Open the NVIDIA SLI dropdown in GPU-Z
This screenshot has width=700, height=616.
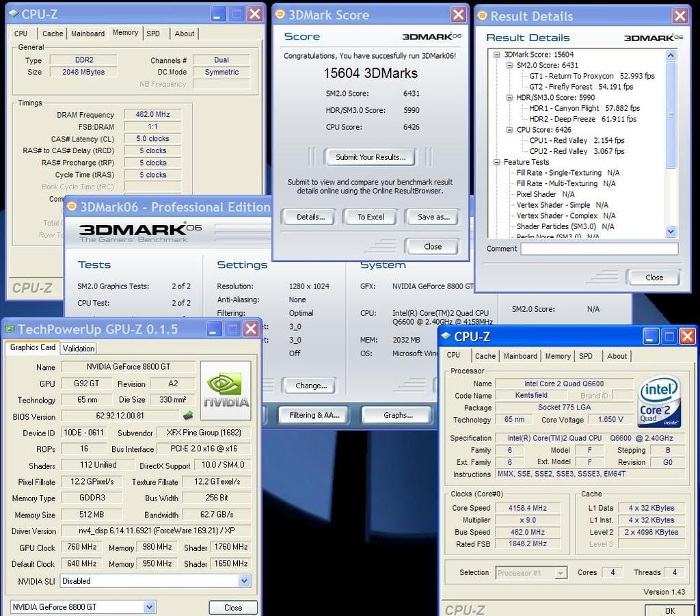pos(244,580)
